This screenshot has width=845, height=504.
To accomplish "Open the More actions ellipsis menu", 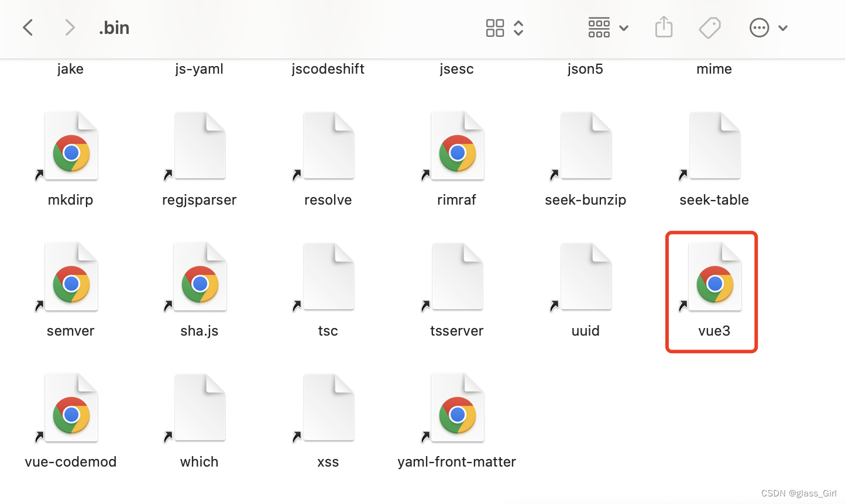I will pyautogui.click(x=759, y=27).
